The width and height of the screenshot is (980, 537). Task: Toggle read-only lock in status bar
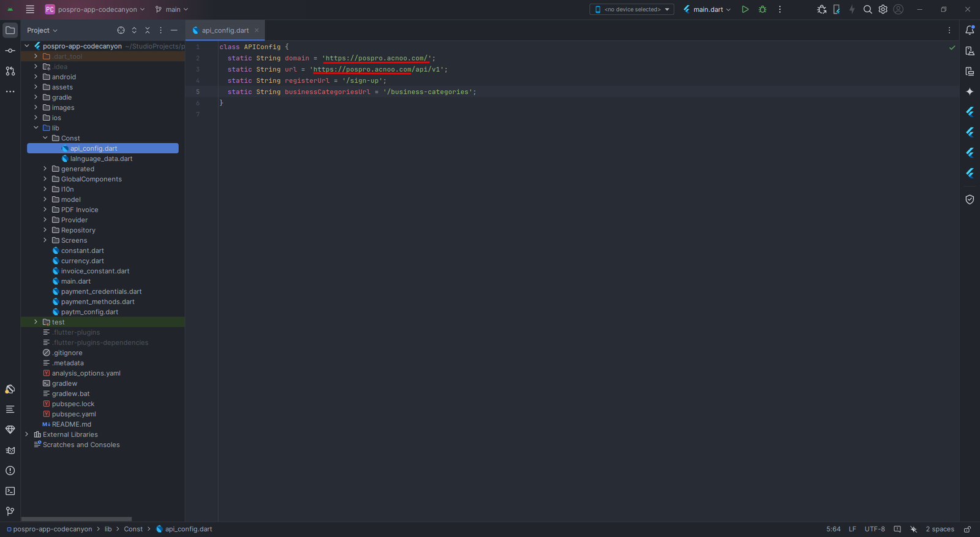(x=967, y=529)
